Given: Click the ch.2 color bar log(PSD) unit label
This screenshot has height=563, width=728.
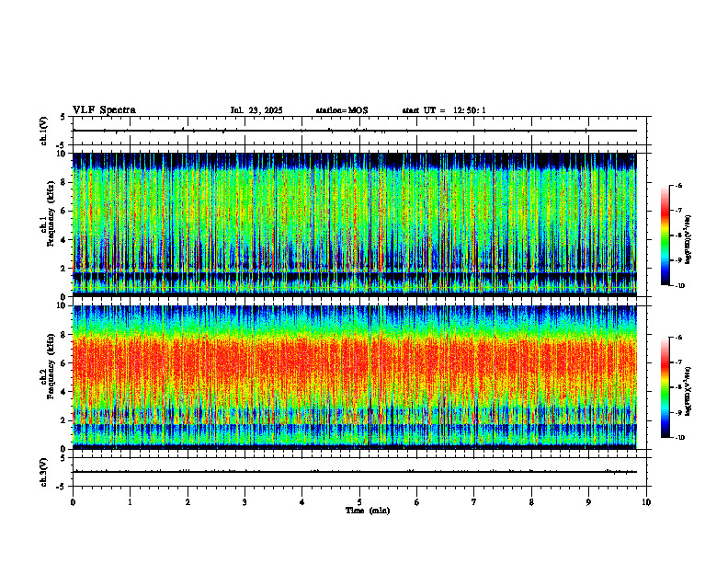Looking at the screenshot, I should tap(689, 391).
